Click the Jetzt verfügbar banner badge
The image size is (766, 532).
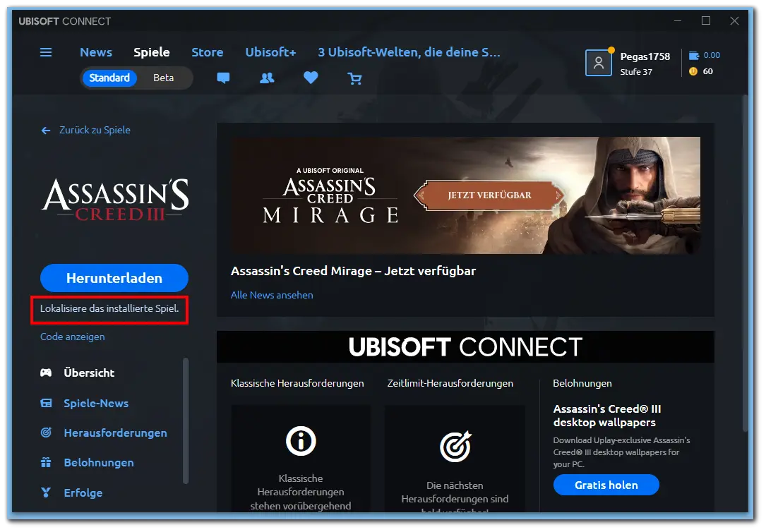(489, 195)
